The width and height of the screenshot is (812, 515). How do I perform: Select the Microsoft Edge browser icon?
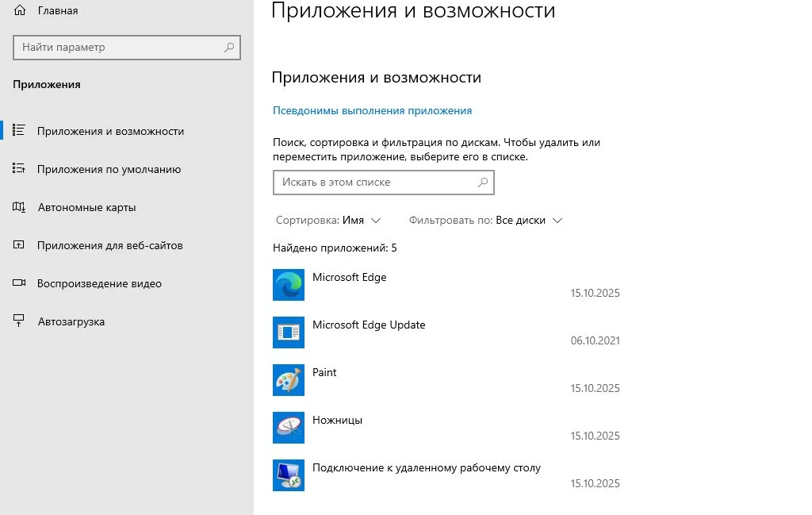[x=289, y=285]
